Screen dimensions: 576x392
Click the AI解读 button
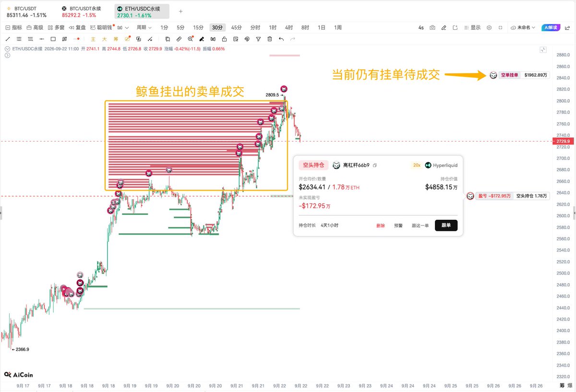[551, 28]
